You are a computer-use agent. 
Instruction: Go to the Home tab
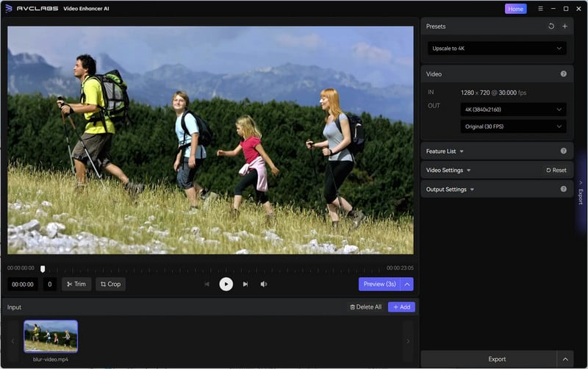coord(515,9)
